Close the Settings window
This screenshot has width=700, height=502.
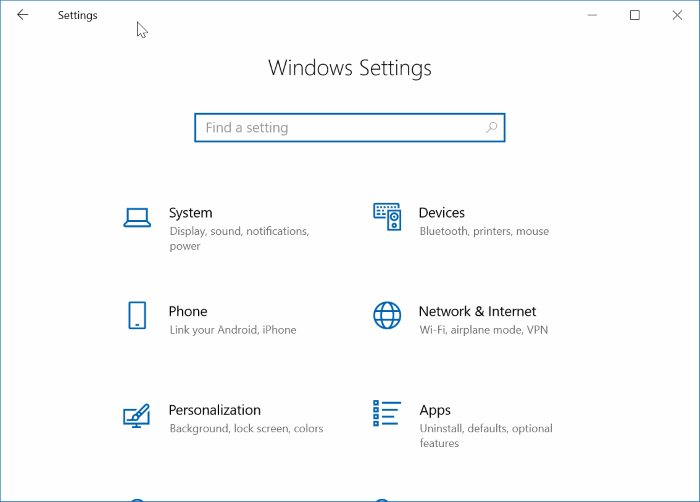pos(677,15)
